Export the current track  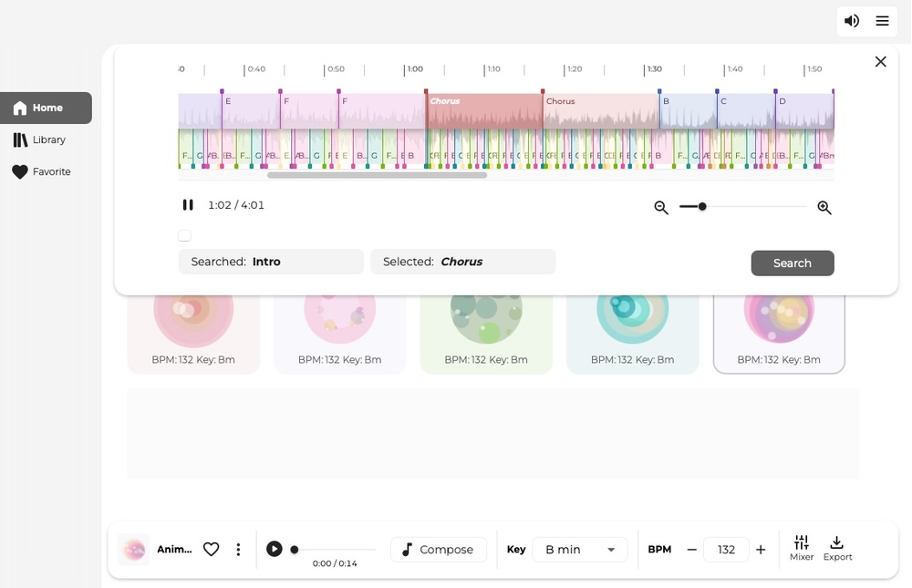[x=837, y=549]
